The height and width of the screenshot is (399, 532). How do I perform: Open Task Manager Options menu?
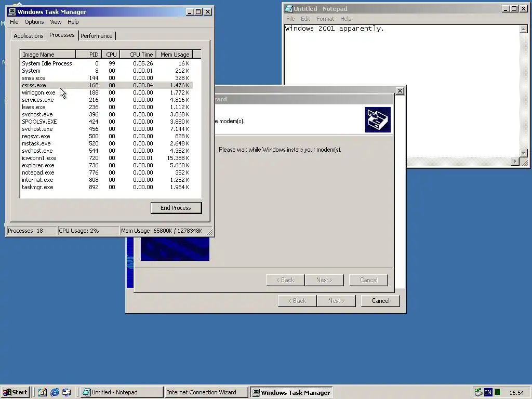tap(34, 22)
